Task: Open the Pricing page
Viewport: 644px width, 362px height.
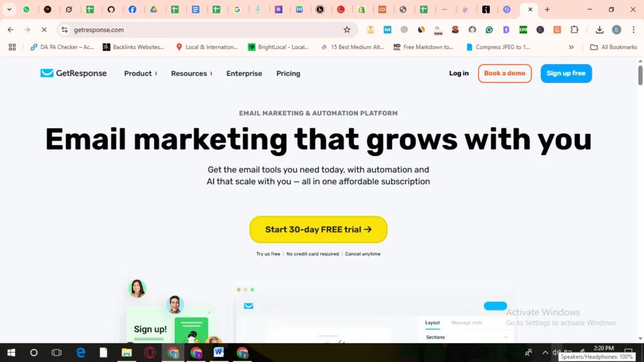Action: [288, 74]
